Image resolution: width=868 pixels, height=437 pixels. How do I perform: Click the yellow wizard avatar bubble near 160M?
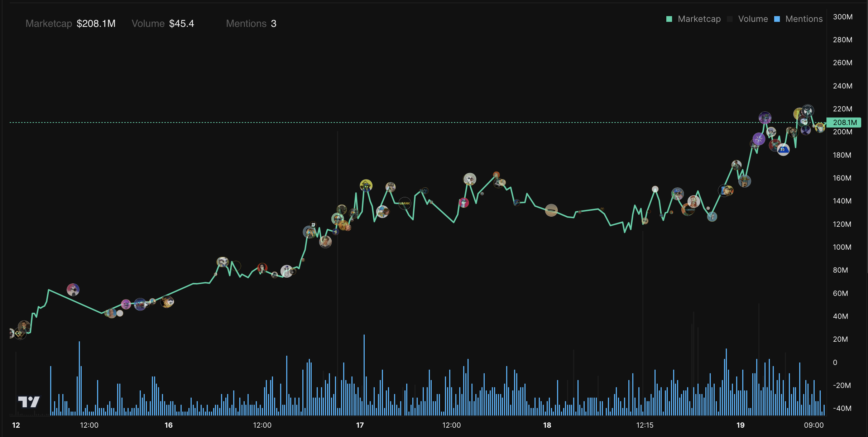(366, 186)
